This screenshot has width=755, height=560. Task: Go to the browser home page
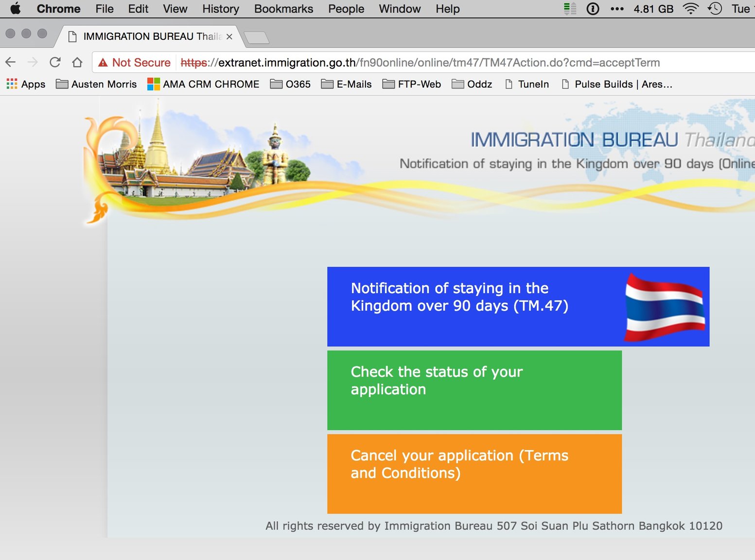click(x=77, y=62)
